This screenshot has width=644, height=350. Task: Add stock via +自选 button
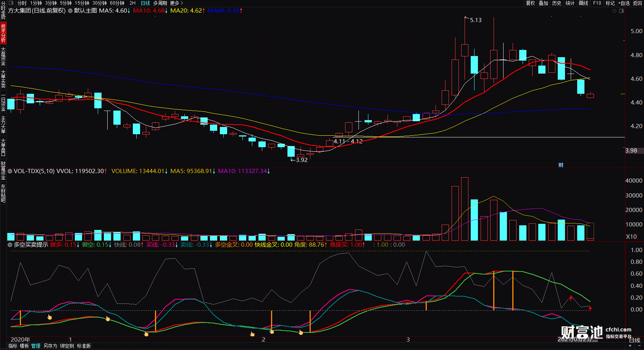624,3
